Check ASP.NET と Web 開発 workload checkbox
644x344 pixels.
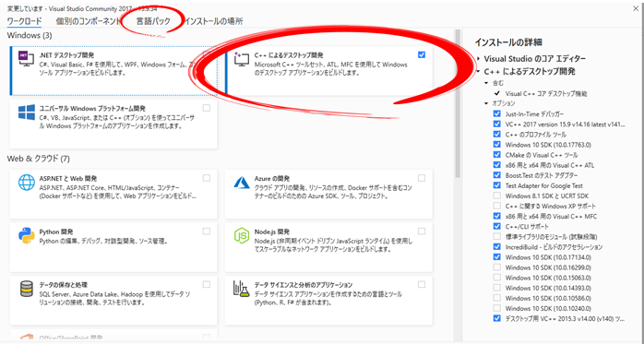(207, 178)
